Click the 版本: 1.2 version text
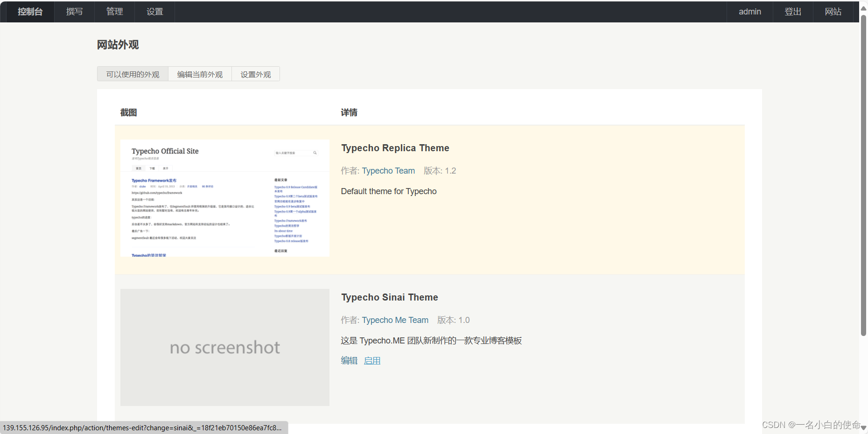 [x=440, y=171]
